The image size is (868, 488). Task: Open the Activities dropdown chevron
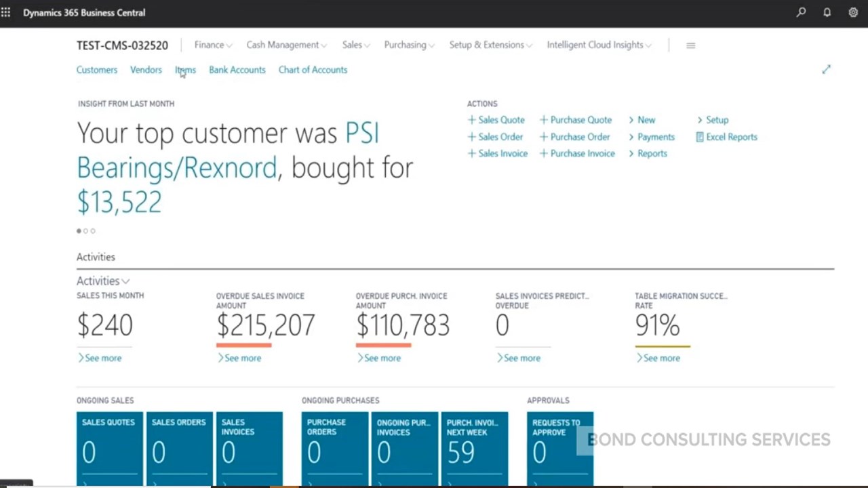(x=126, y=281)
